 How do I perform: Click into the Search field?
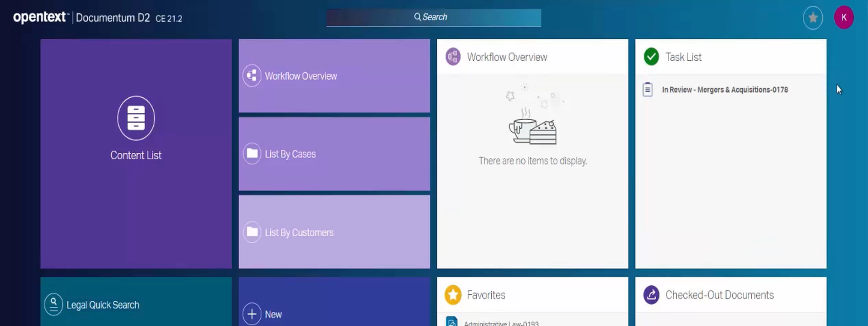coord(434,17)
